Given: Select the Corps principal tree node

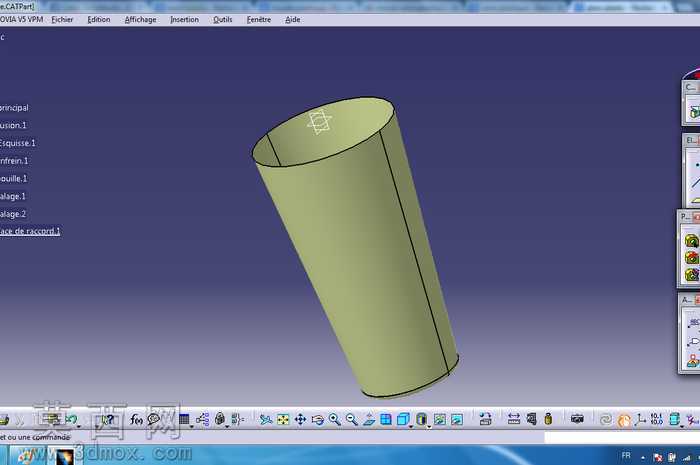Looking at the screenshot, I should (14, 108).
